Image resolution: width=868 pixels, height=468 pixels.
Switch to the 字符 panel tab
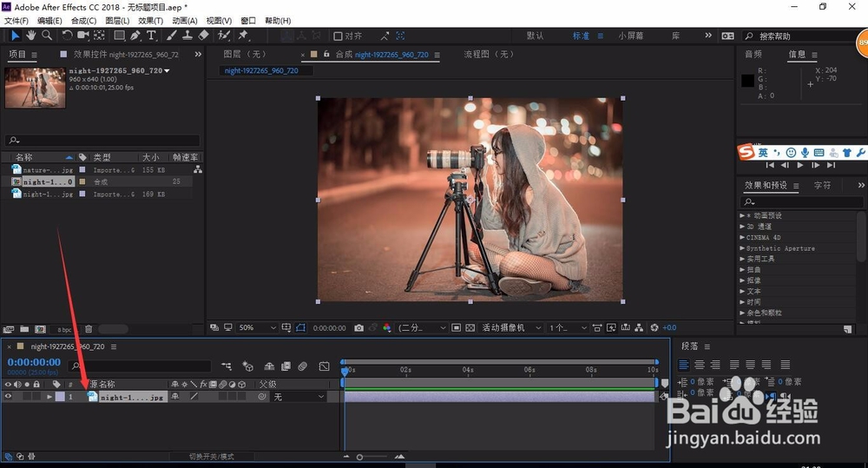(x=821, y=185)
